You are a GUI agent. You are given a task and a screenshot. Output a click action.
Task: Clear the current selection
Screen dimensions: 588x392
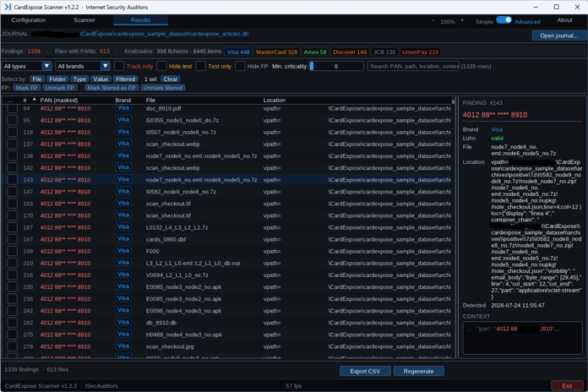tap(171, 79)
